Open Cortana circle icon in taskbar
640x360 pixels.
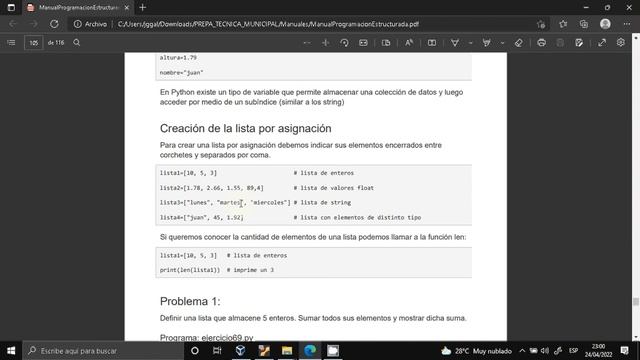pos(195,351)
